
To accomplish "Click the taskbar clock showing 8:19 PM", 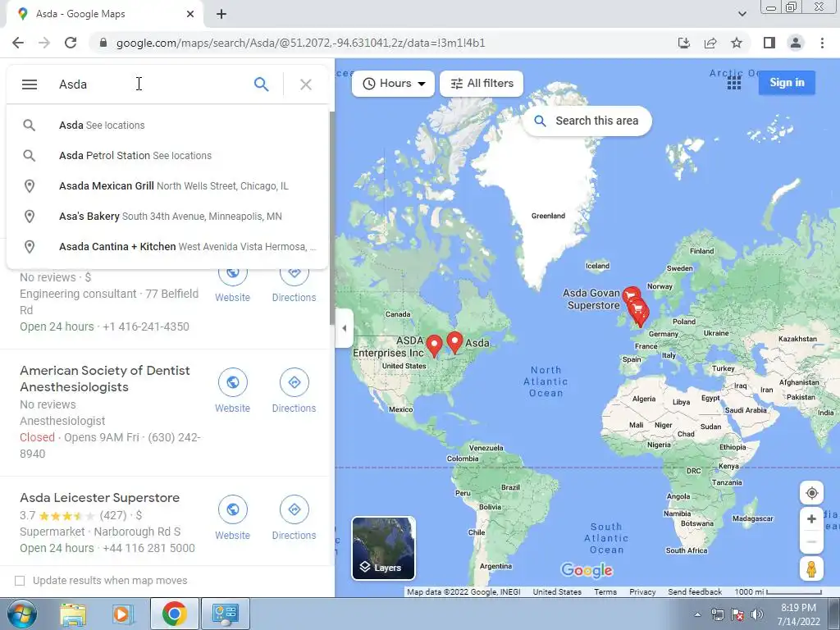I will click(798, 614).
